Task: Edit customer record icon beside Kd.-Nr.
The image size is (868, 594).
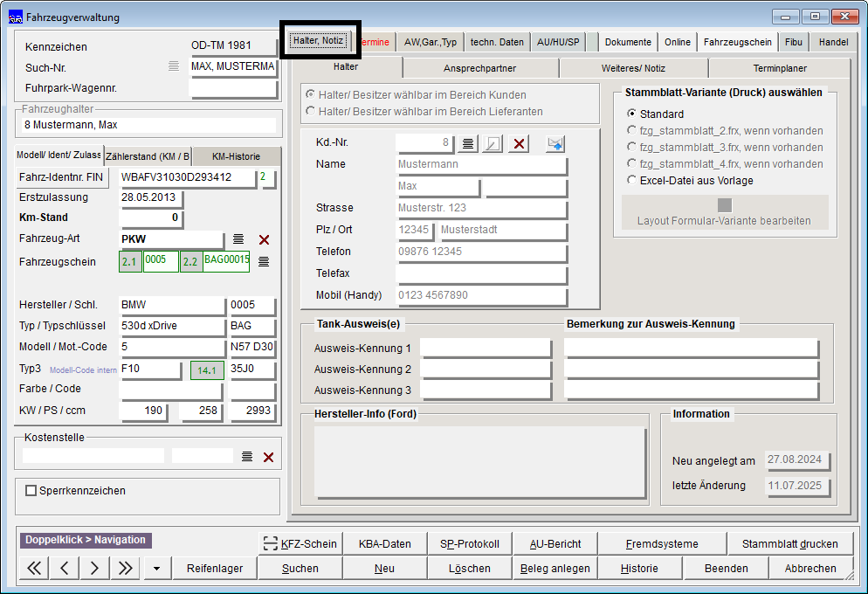Action: (493, 144)
